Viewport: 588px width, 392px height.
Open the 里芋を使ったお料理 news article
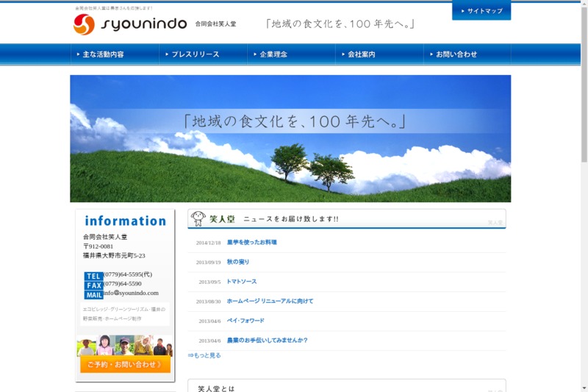[x=251, y=242]
